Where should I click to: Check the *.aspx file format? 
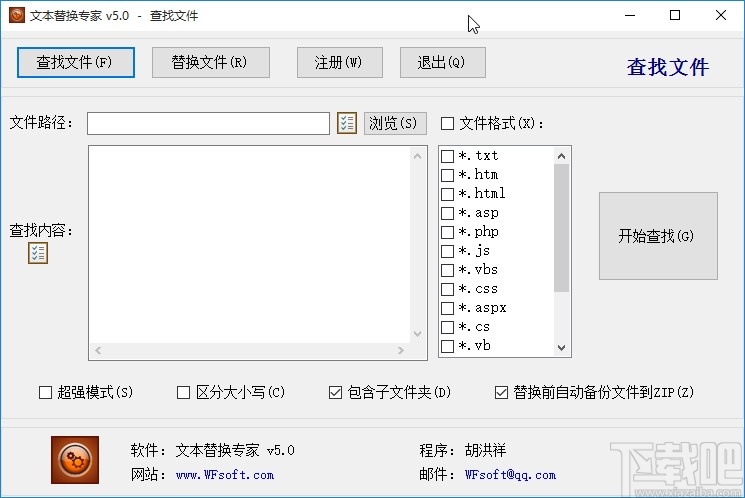point(447,308)
